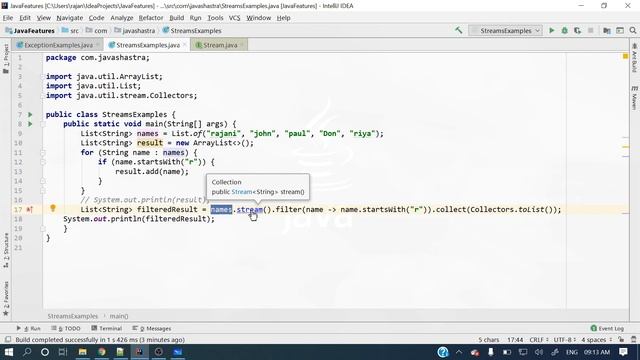Open the Window menu
The height and width of the screenshot is (360, 640).
coord(258,18)
